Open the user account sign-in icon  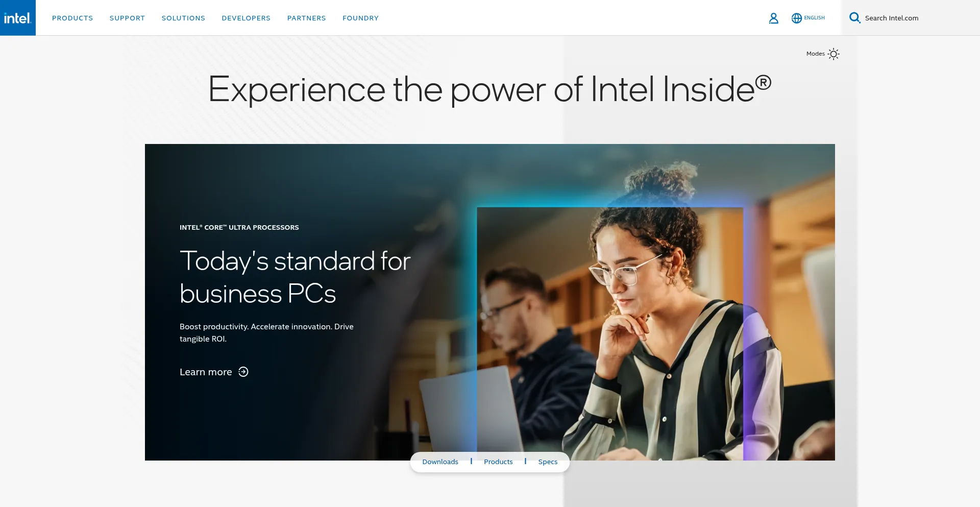click(774, 18)
